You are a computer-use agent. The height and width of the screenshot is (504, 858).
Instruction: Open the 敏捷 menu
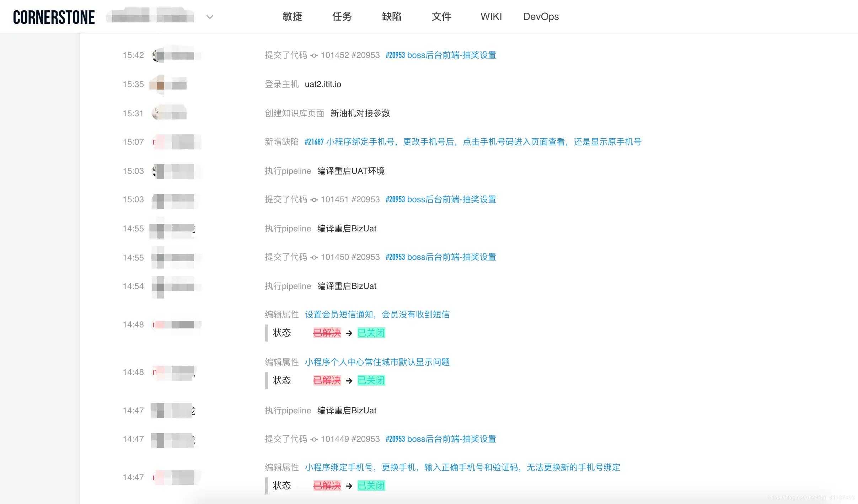click(292, 16)
